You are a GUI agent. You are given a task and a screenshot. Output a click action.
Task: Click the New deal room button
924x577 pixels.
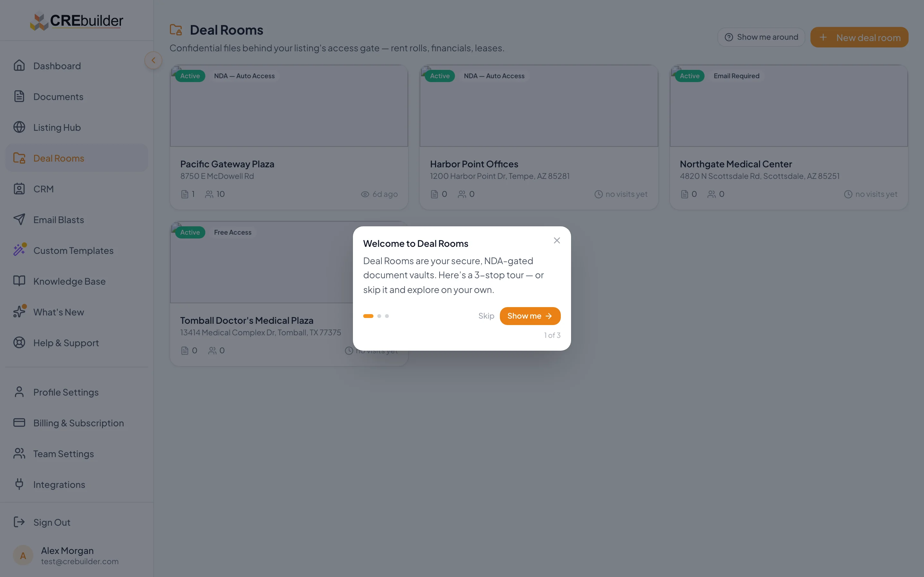tap(859, 38)
